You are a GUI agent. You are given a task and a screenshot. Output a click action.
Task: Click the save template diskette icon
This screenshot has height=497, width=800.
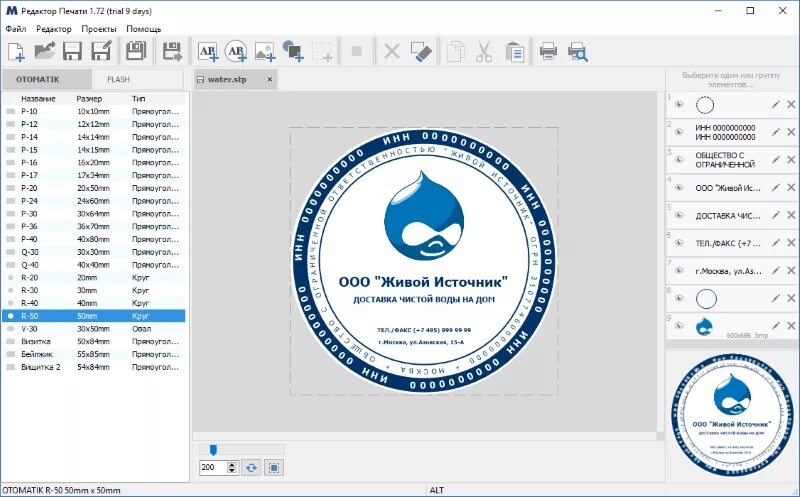136,51
